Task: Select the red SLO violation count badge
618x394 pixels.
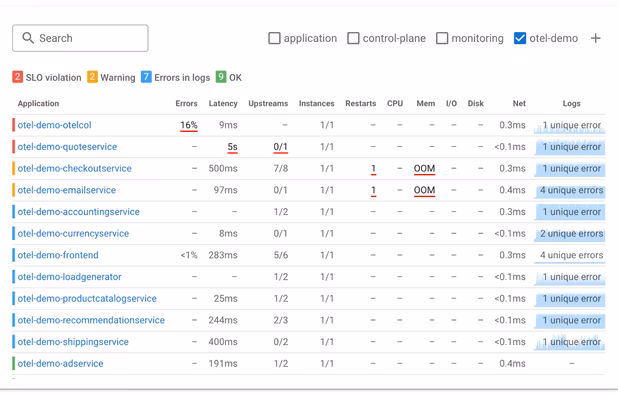Action: [x=17, y=76]
